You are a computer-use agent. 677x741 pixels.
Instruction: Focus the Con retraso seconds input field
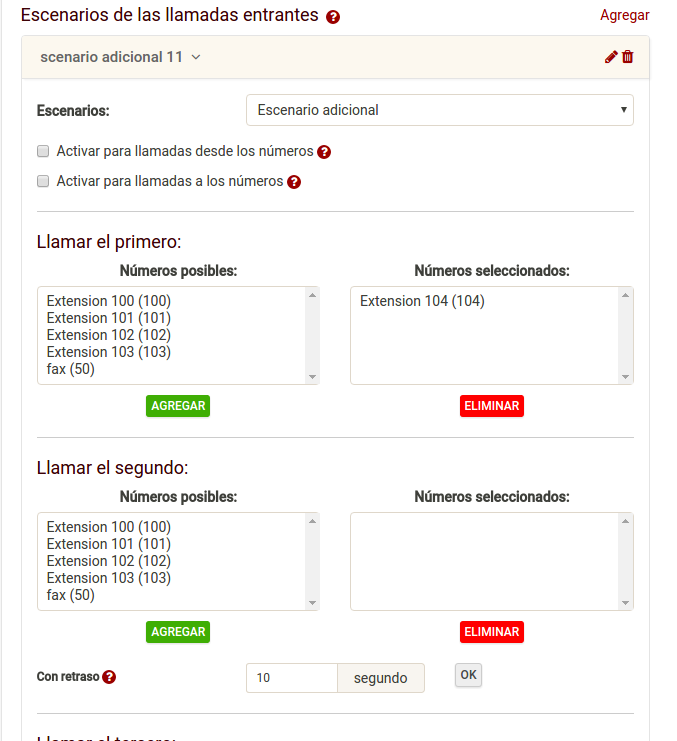click(292, 678)
